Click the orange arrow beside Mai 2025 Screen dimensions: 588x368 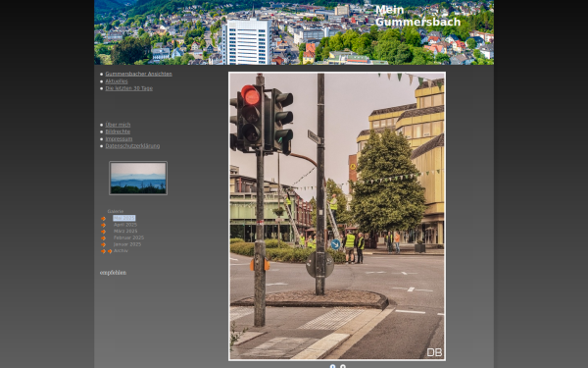tap(103, 219)
